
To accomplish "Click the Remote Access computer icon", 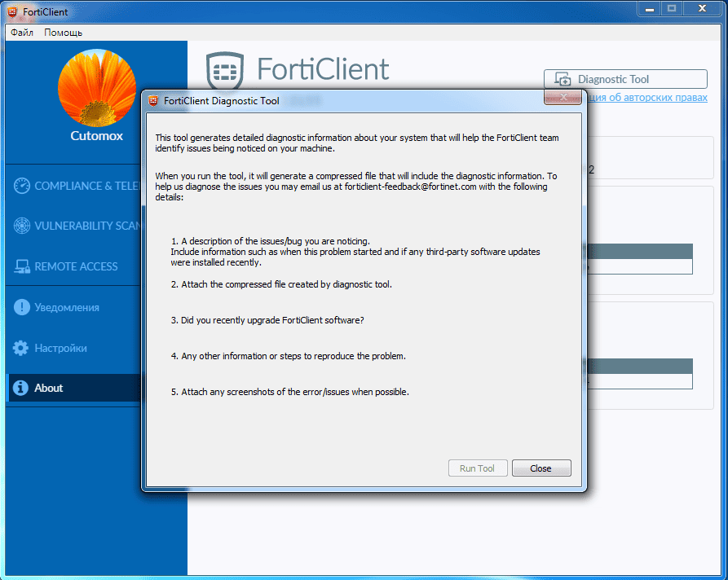I will click(21, 266).
